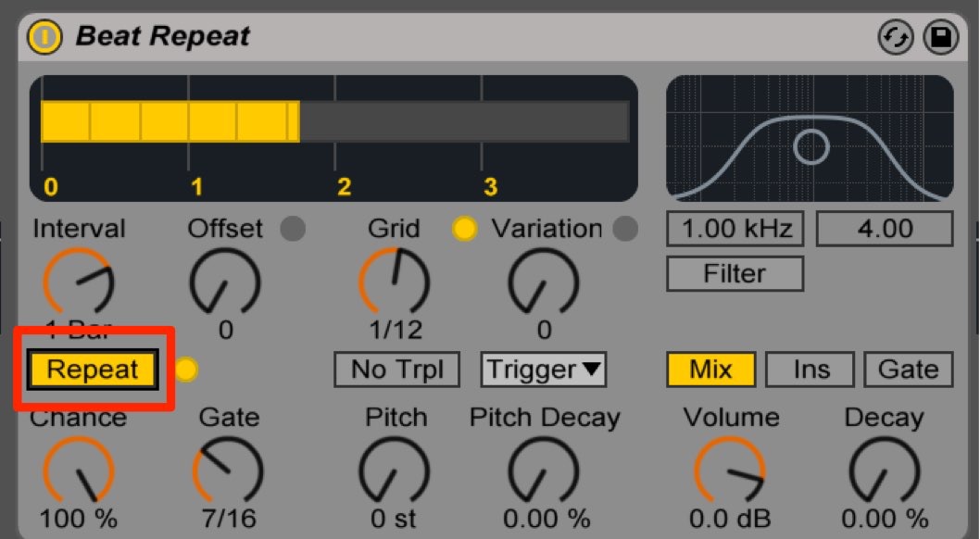The height and width of the screenshot is (539, 980).
Task: Click the Chance knob
Action: 78,470
